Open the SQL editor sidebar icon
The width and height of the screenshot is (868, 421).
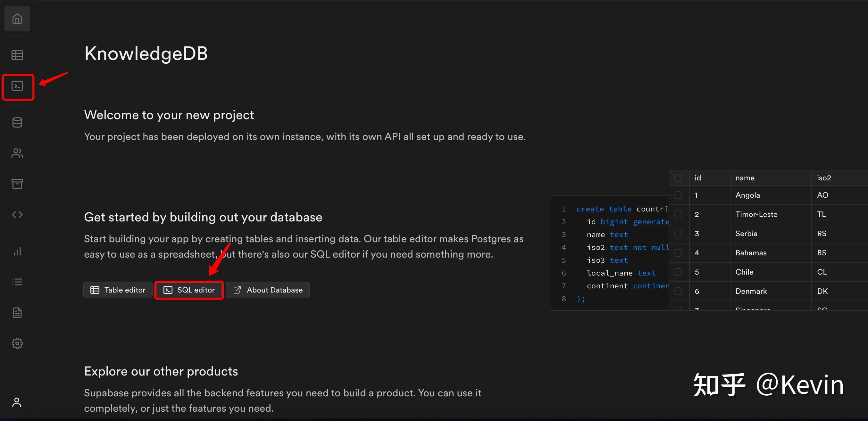(17, 86)
